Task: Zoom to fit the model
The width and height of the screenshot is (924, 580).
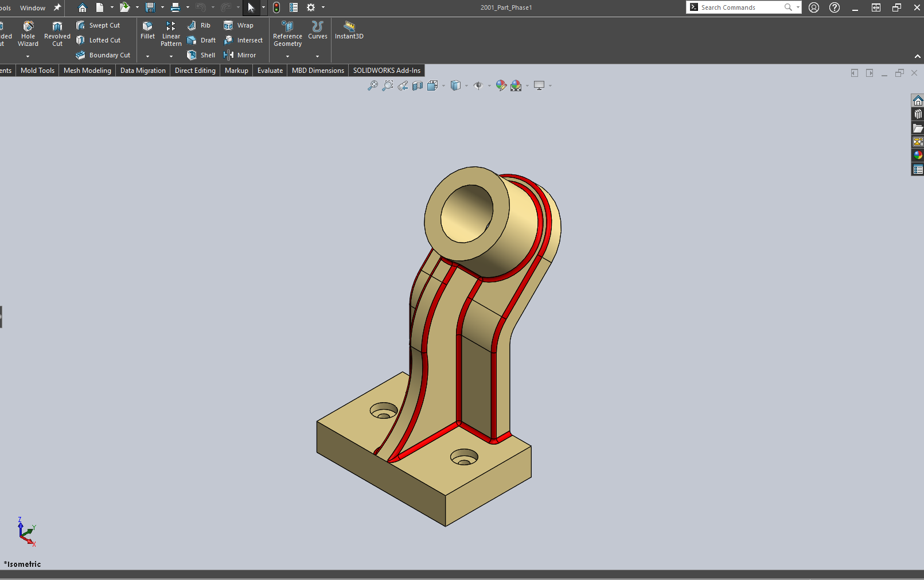Action: [x=373, y=85]
